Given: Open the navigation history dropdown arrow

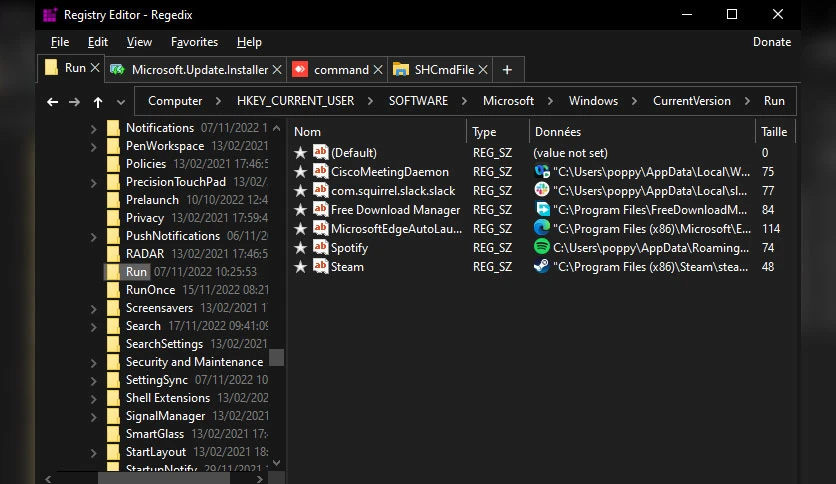Looking at the screenshot, I should 121,102.
